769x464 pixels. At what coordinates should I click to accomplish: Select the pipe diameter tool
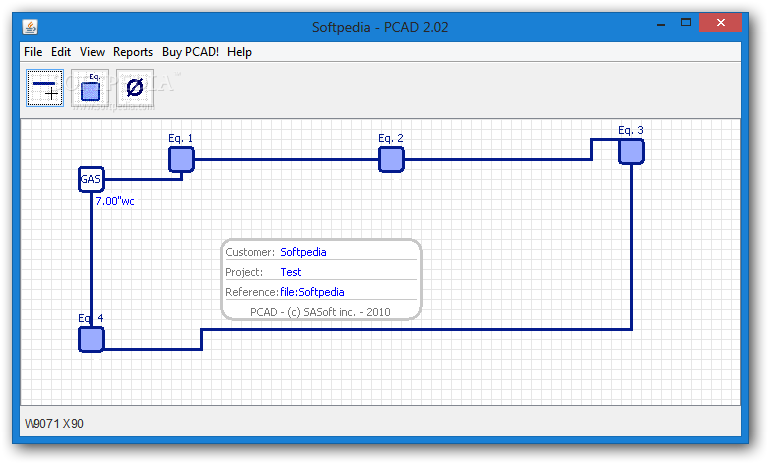click(x=135, y=88)
